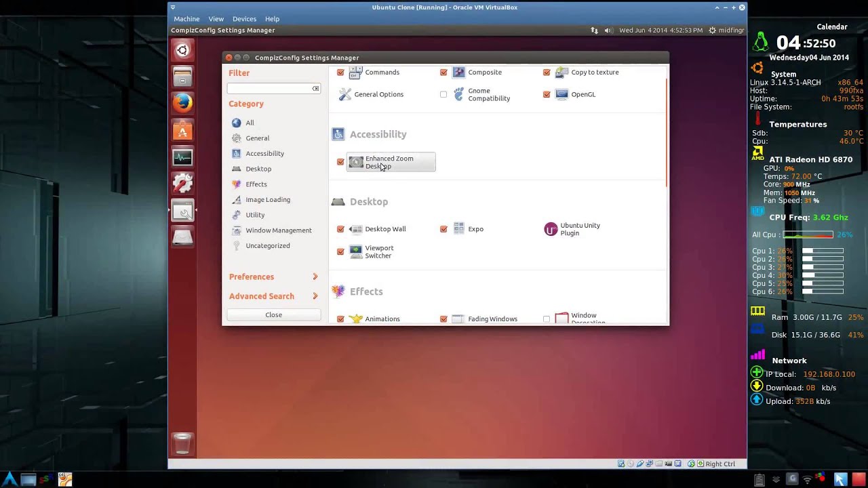
Task: Click the Close button in CompizConfig
Action: tap(274, 314)
